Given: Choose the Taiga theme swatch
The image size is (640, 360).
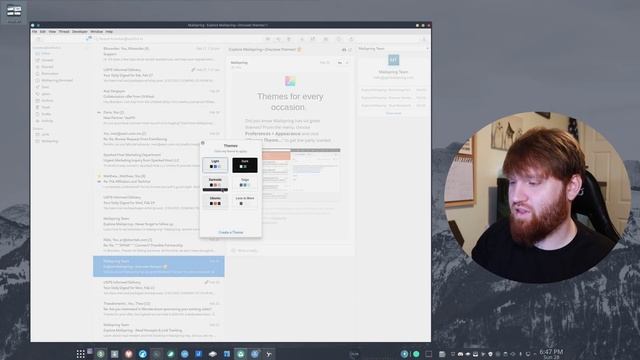Looking at the screenshot, I should point(245,183).
